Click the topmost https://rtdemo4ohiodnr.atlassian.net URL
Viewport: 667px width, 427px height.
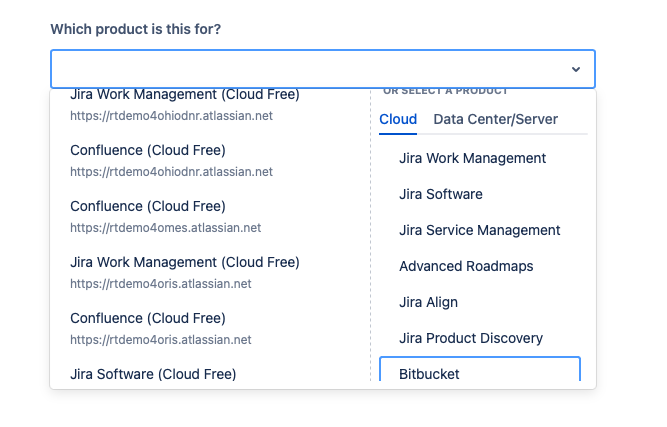(x=171, y=116)
